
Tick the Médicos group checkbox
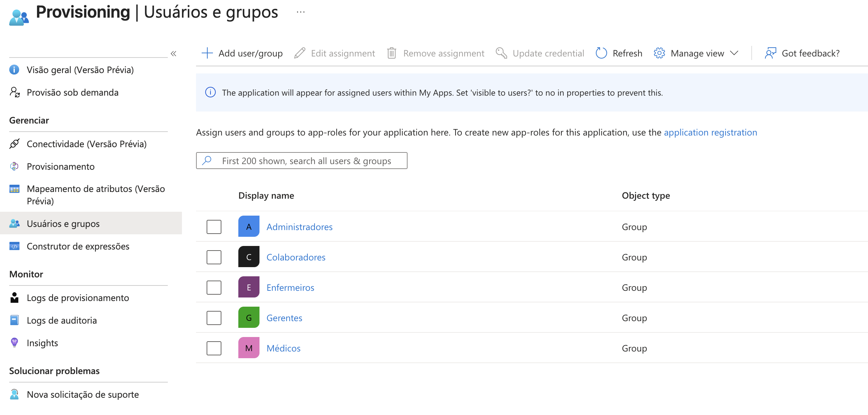click(x=214, y=348)
